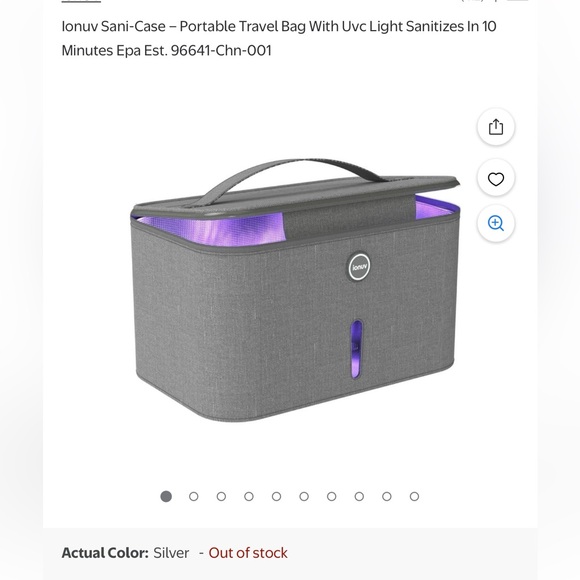The height and width of the screenshot is (580, 580).
Task: Show the fifth carousel image
Action: pyautogui.click(x=276, y=496)
